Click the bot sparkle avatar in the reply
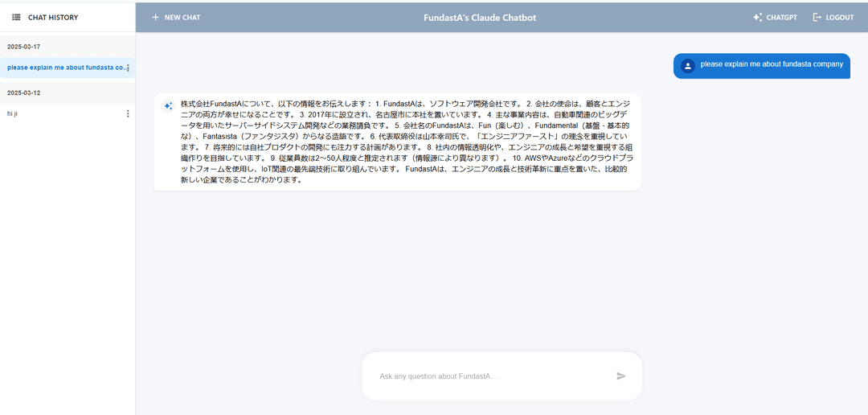This screenshot has height=415, width=868. (x=168, y=106)
